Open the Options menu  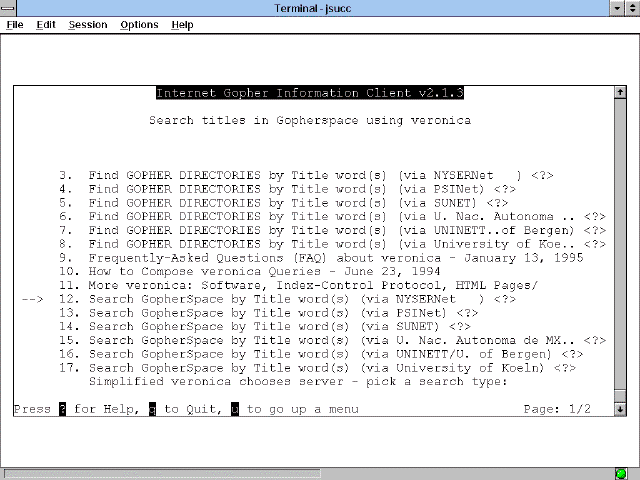(x=139, y=25)
